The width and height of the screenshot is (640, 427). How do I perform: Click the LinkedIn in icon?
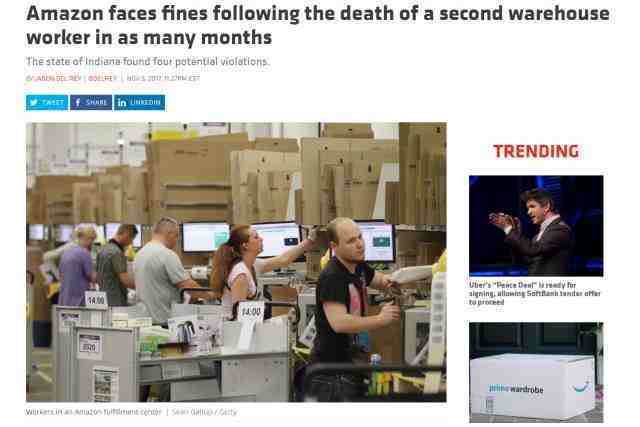pos(122,102)
